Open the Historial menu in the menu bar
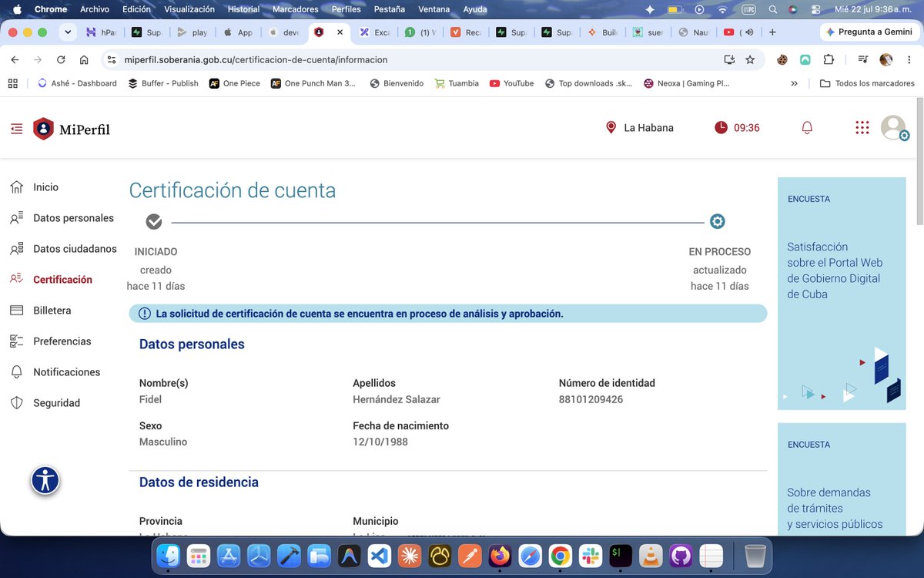 coord(243,9)
